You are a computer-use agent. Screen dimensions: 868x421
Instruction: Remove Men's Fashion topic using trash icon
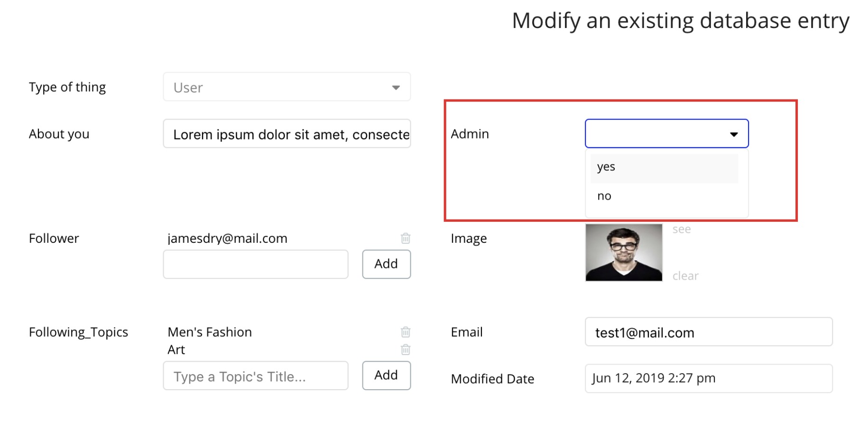[406, 332]
